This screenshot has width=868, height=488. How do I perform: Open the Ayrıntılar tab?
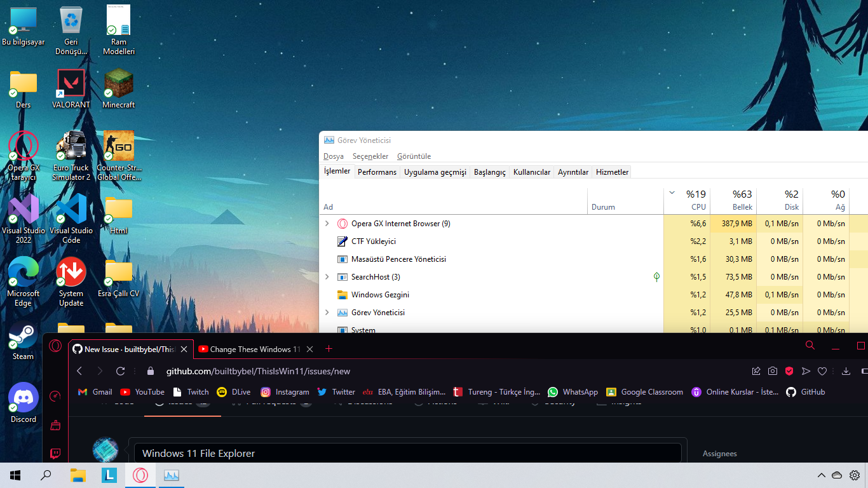(573, 172)
